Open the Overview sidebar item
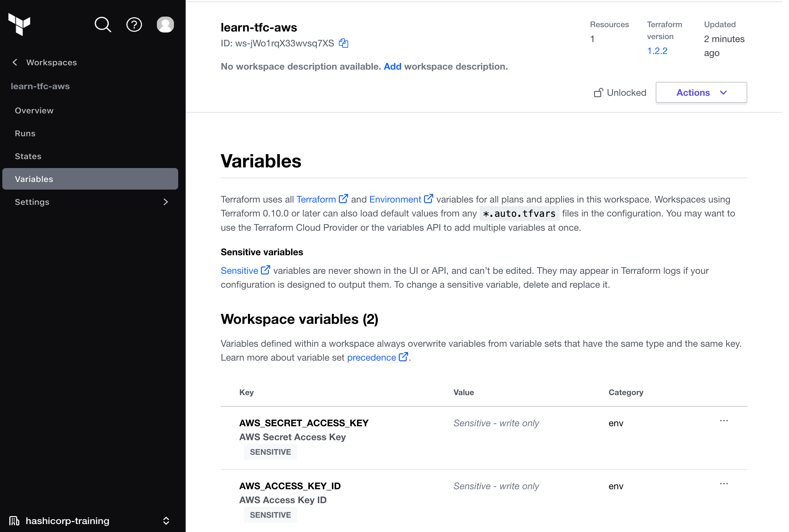 tap(34, 111)
